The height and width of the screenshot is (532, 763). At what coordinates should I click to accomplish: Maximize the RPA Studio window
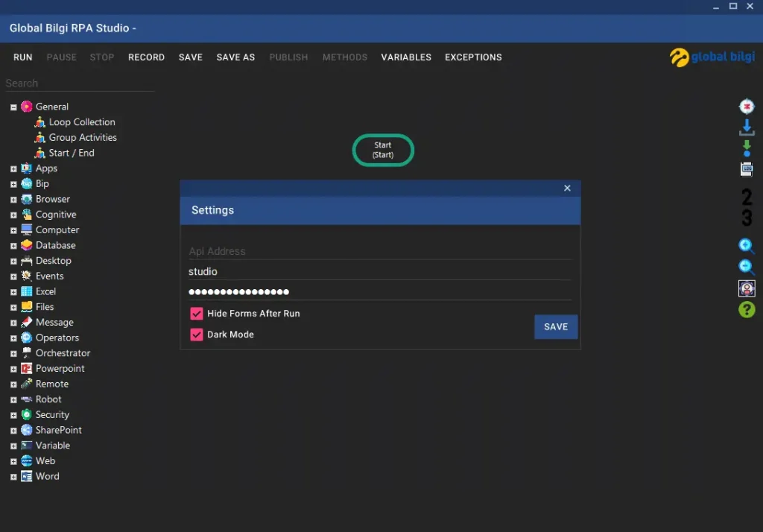[733, 6]
